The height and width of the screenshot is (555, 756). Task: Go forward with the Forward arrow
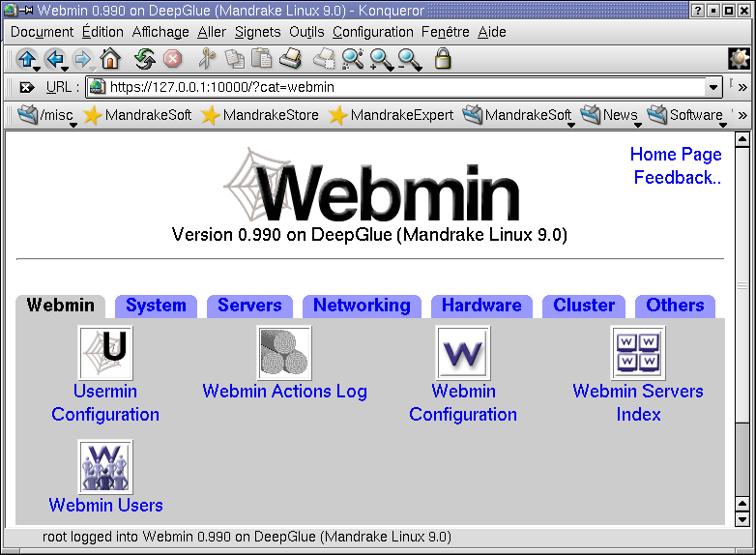click(x=83, y=59)
